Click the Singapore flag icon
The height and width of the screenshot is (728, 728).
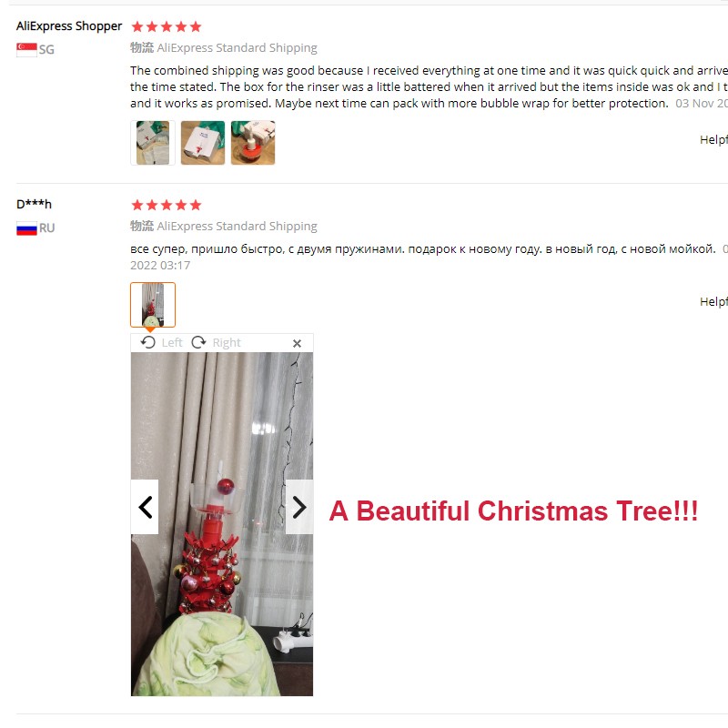pos(26,49)
